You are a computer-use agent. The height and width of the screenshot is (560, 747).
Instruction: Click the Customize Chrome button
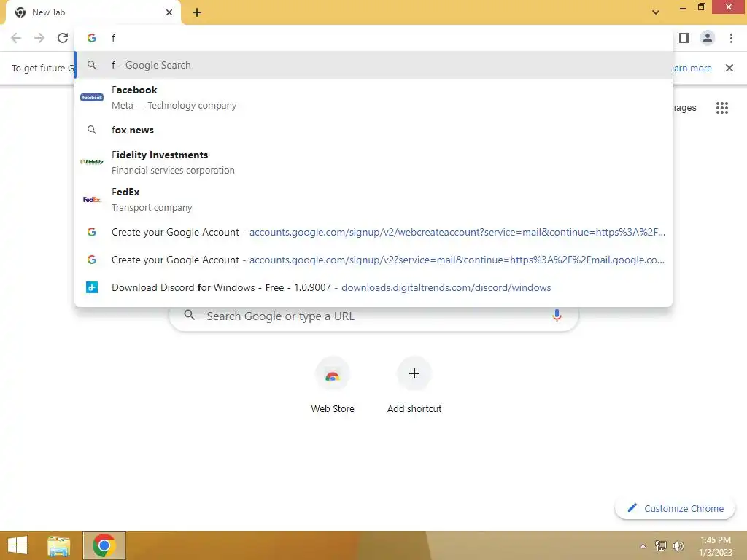pos(675,508)
